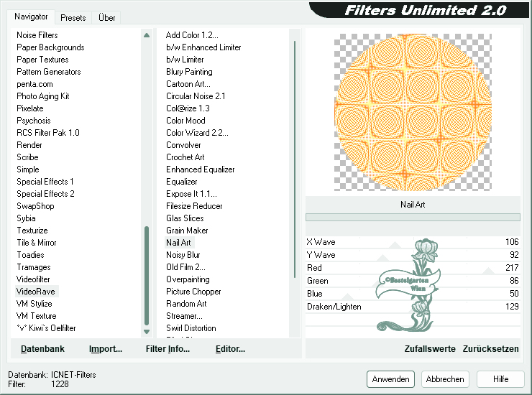Viewport: 532px width, 395px height.
Task: Click the filter list scrollbar thumb
Action: 295,159
